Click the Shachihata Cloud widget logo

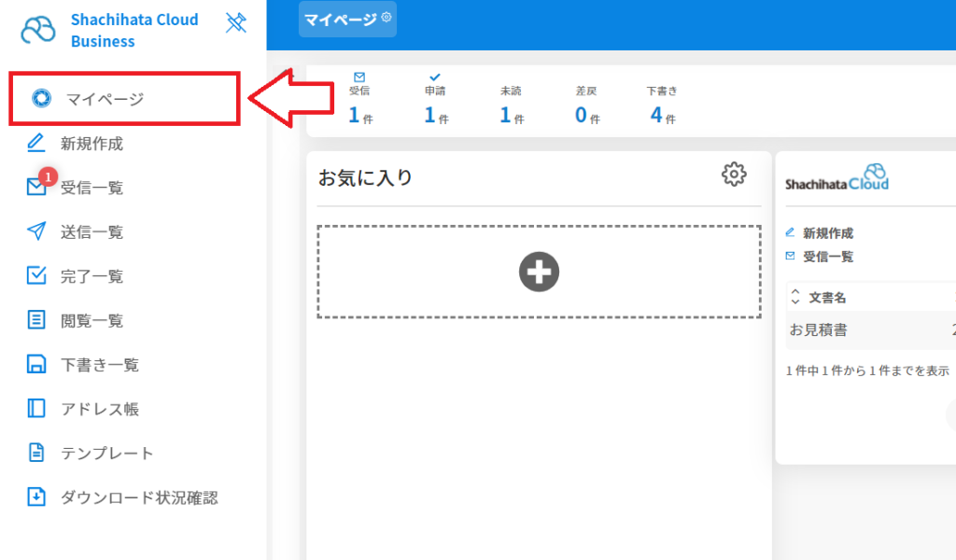836,178
